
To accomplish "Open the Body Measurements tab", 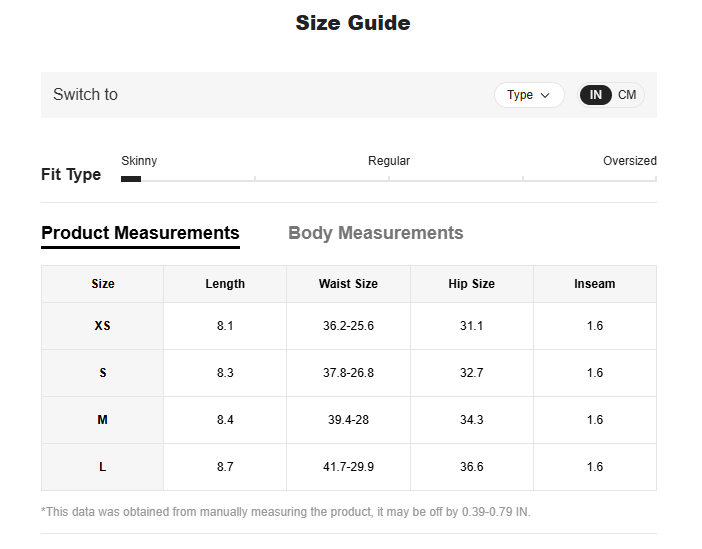I will tap(375, 233).
